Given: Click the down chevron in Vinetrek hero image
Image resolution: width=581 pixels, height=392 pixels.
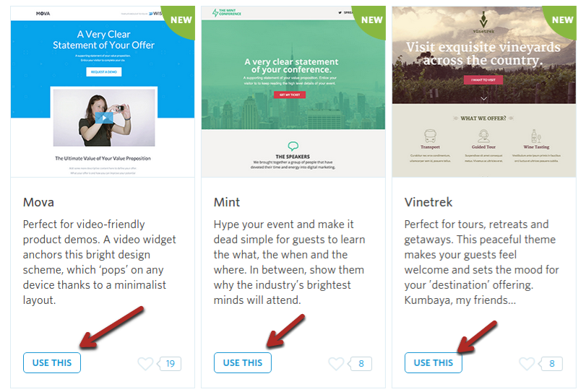Looking at the screenshot, I should coord(484,98).
